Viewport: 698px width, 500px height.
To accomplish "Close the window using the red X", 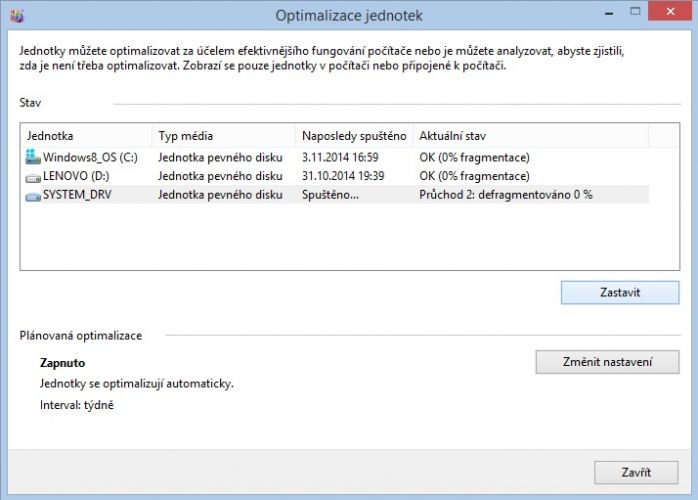I will pyautogui.click(x=670, y=12).
